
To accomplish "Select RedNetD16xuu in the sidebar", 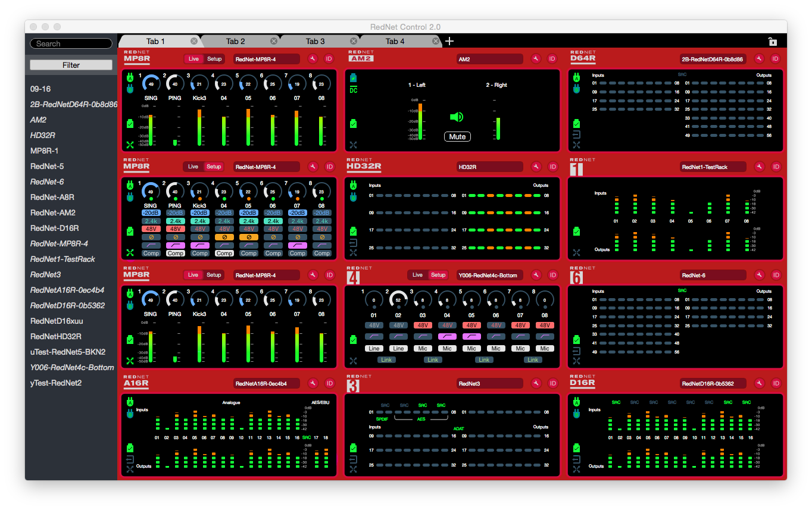I will pyautogui.click(x=55, y=321).
